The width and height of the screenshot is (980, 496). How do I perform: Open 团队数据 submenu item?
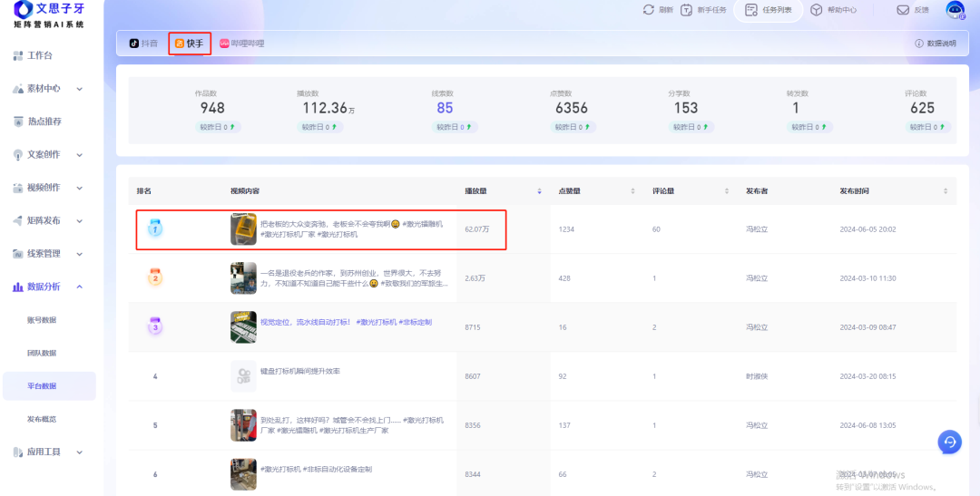[42, 353]
